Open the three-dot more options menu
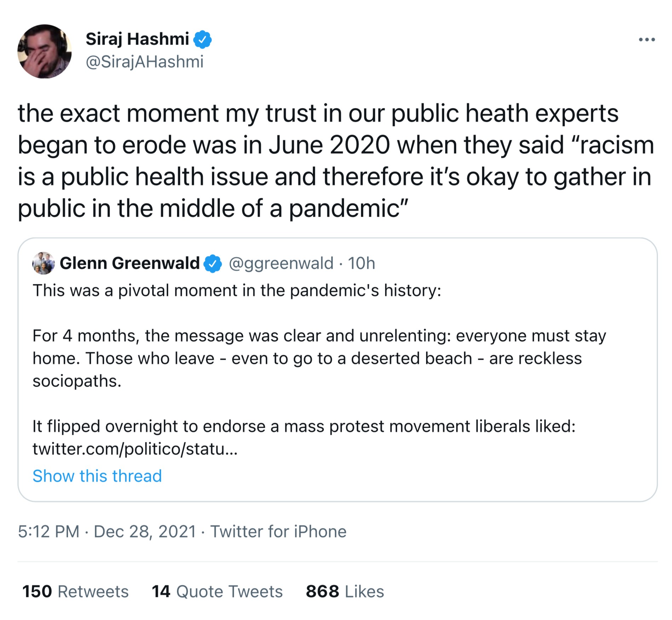Image resolution: width=672 pixels, height=620 pixels. [x=647, y=40]
